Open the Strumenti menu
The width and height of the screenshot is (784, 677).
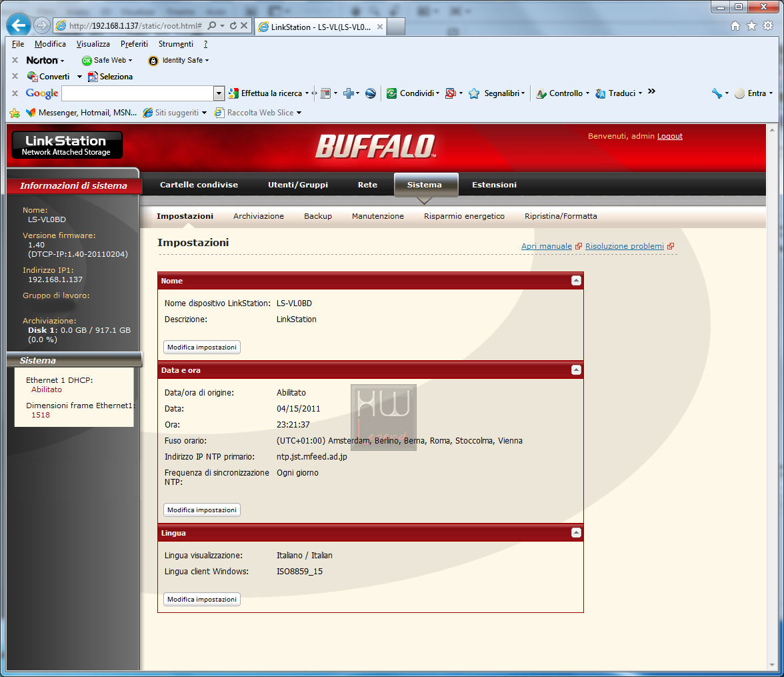point(175,44)
